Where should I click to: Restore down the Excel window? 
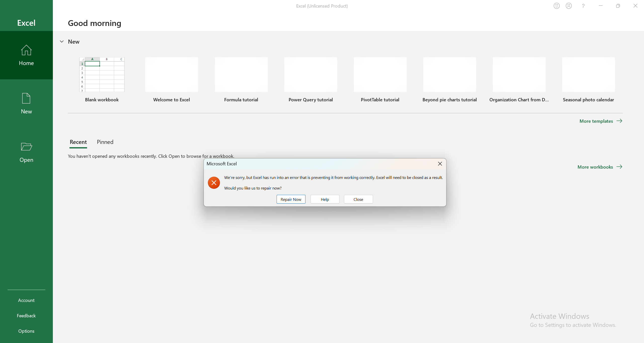(618, 6)
